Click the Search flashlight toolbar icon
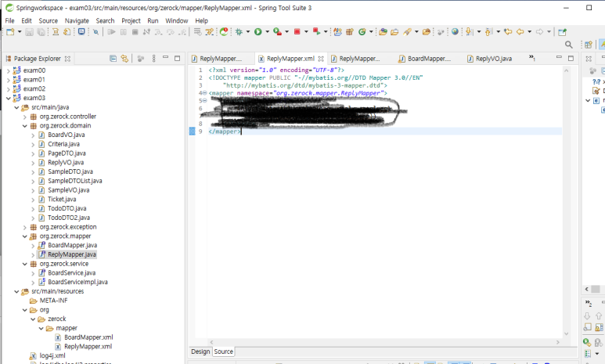The height and width of the screenshot is (364, 605). coord(407,32)
